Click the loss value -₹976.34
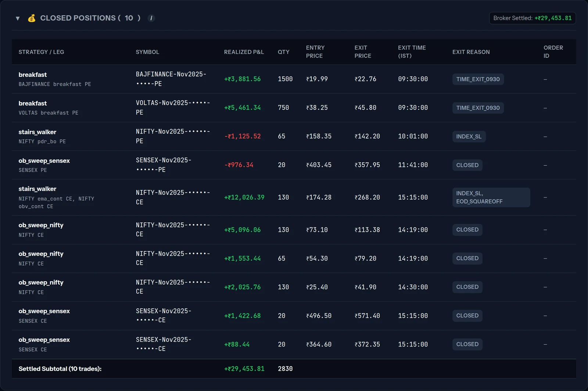588x391 pixels. tap(239, 165)
